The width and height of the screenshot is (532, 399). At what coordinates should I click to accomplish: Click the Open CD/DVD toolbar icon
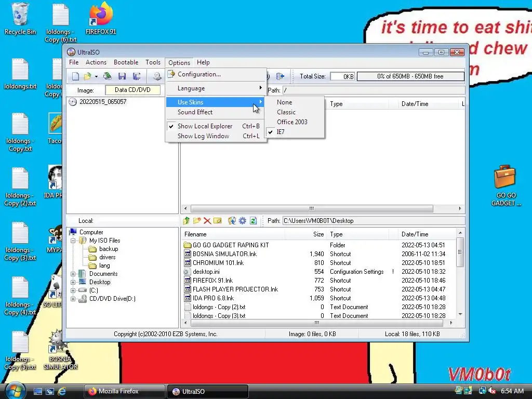tap(108, 76)
